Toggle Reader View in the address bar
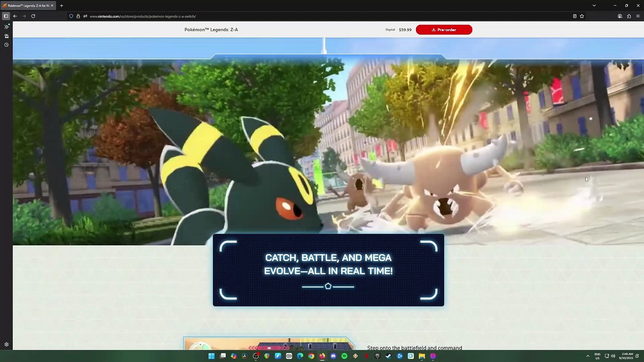644x362 pixels. (x=575, y=16)
